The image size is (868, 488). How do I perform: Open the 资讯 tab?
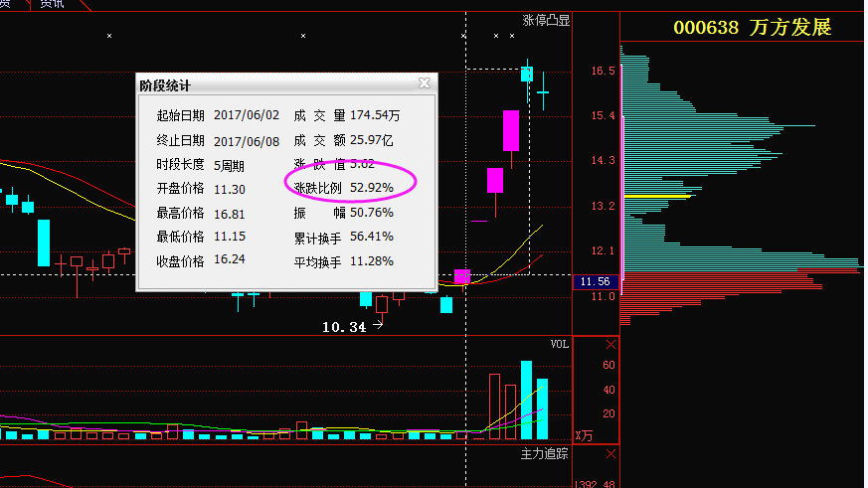coord(52,4)
